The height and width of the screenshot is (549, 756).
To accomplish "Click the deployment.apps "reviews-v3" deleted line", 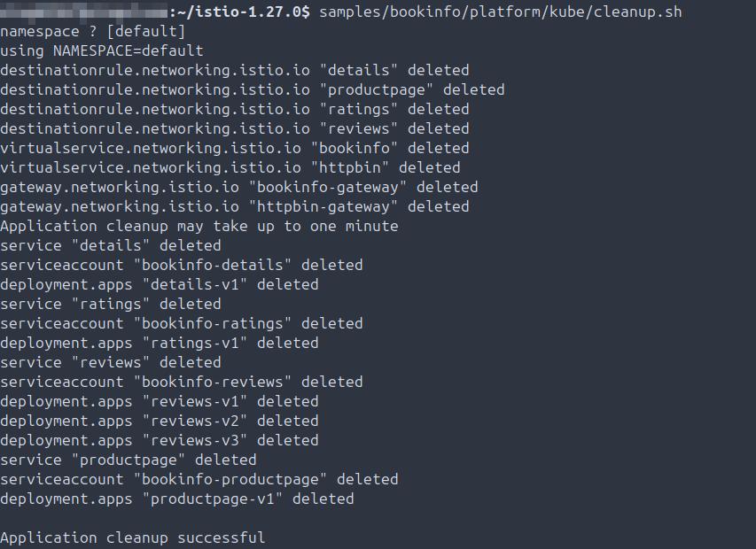I will pyautogui.click(x=159, y=440).
